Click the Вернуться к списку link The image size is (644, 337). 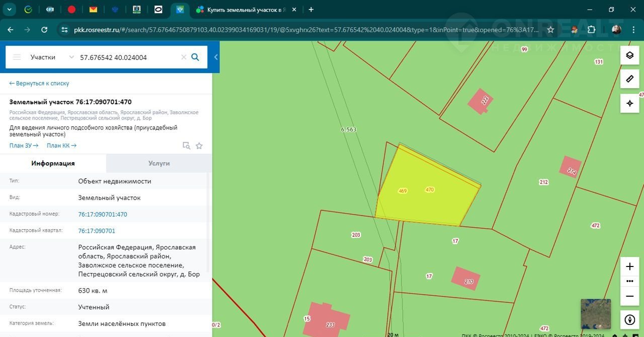pos(39,84)
